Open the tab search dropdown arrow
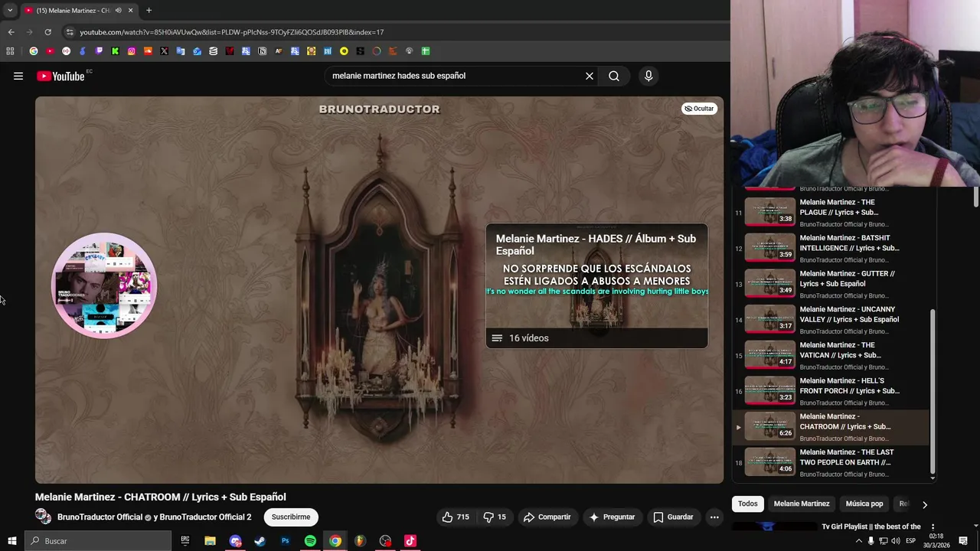 [x=10, y=11]
